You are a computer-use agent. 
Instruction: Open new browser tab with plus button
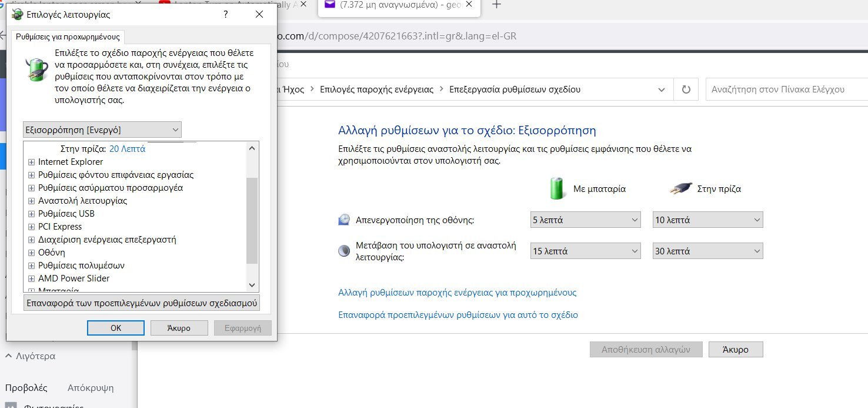(496, 5)
